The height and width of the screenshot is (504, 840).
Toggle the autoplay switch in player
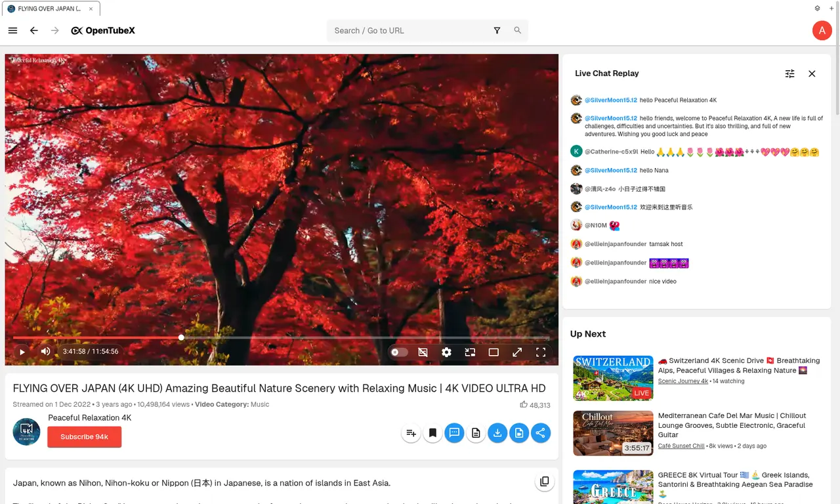pyautogui.click(x=398, y=352)
